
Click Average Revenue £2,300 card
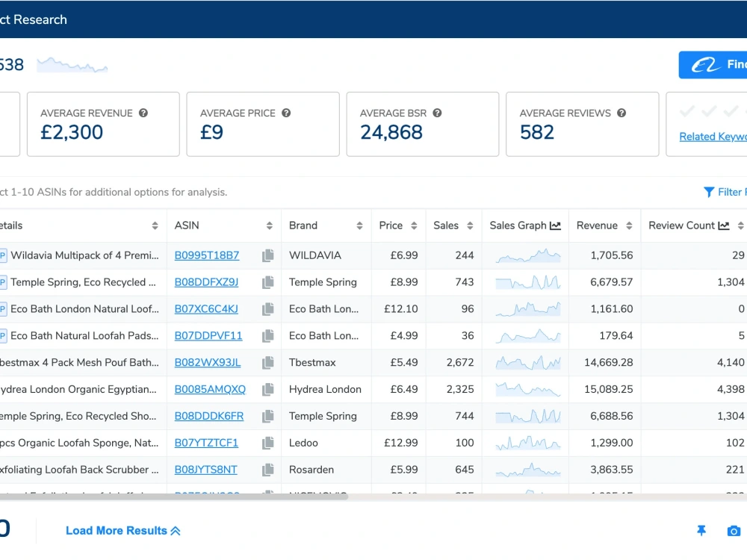[x=103, y=124]
